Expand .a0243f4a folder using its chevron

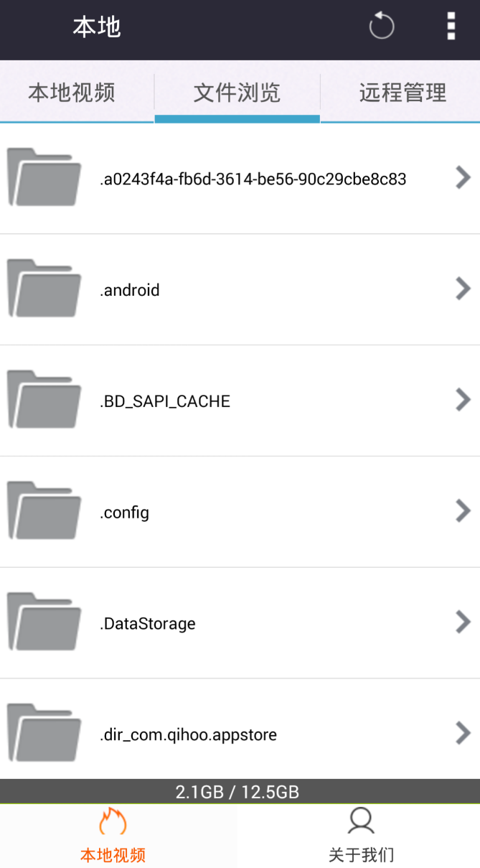point(463,177)
